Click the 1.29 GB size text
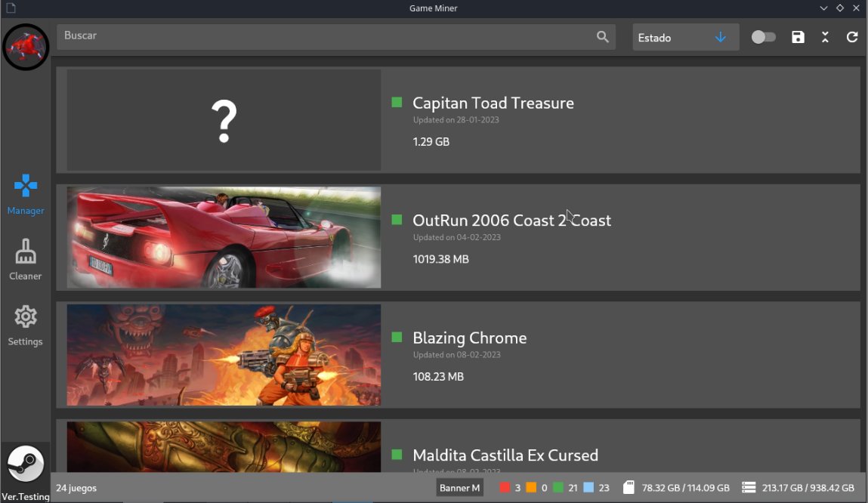 click(431, 142)
